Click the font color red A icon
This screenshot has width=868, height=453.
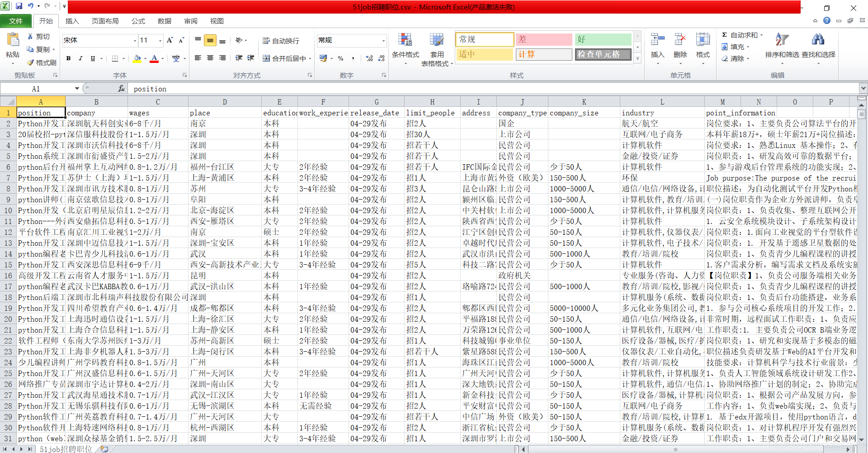pyautogui.click(x=154, y=58)
